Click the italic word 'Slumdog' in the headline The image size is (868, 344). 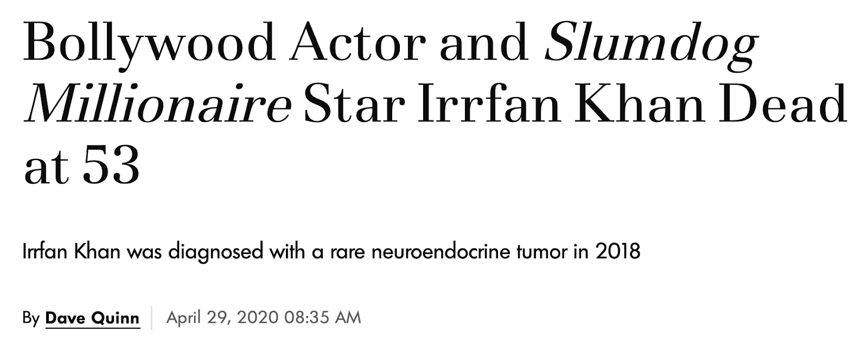click(650, 42)
